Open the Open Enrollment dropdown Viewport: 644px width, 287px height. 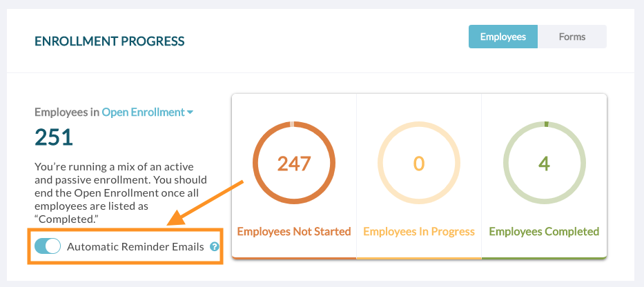tap(148, 112)
